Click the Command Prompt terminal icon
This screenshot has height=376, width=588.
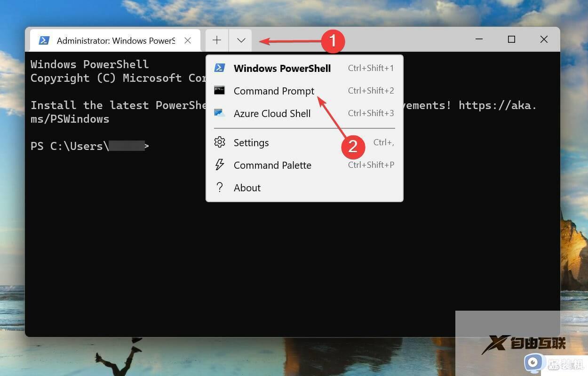pyautogui.click(x=219, y=90)
